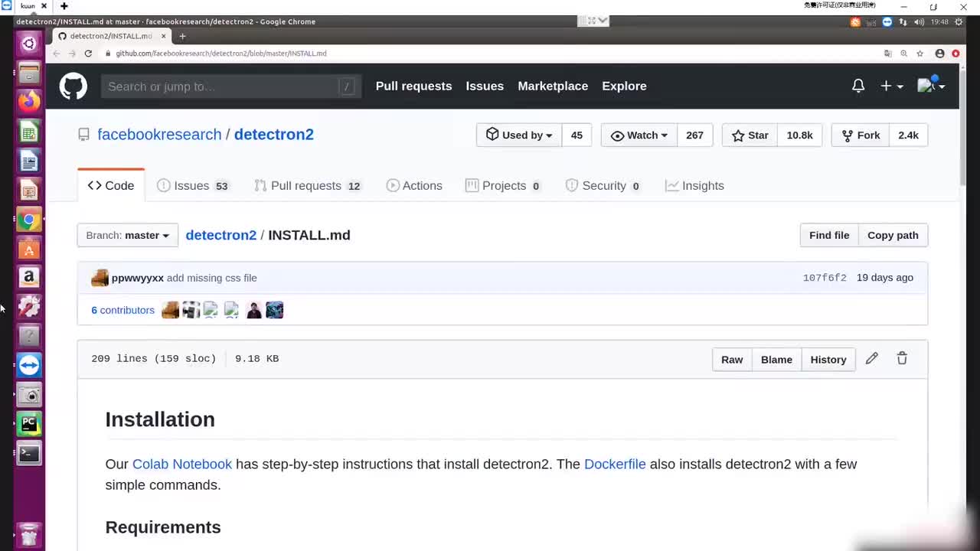This screenshot has width=980, height=551.
Task: Open the Insights tab
Action: point(694,186)
